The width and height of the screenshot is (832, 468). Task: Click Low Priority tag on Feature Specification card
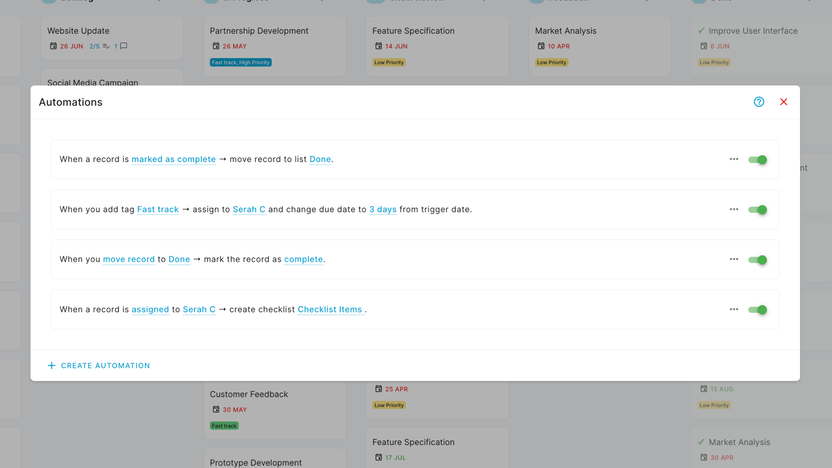pyautogui.click(x=389, y=63)
